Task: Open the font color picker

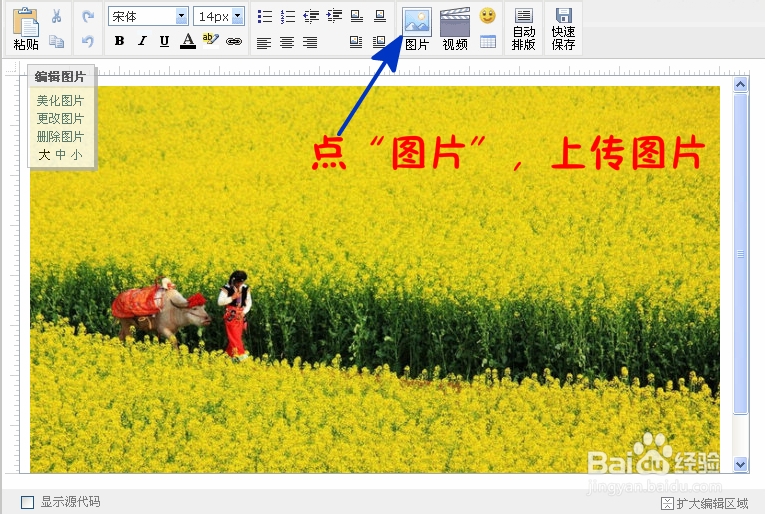Action: [x=188, y=41]
